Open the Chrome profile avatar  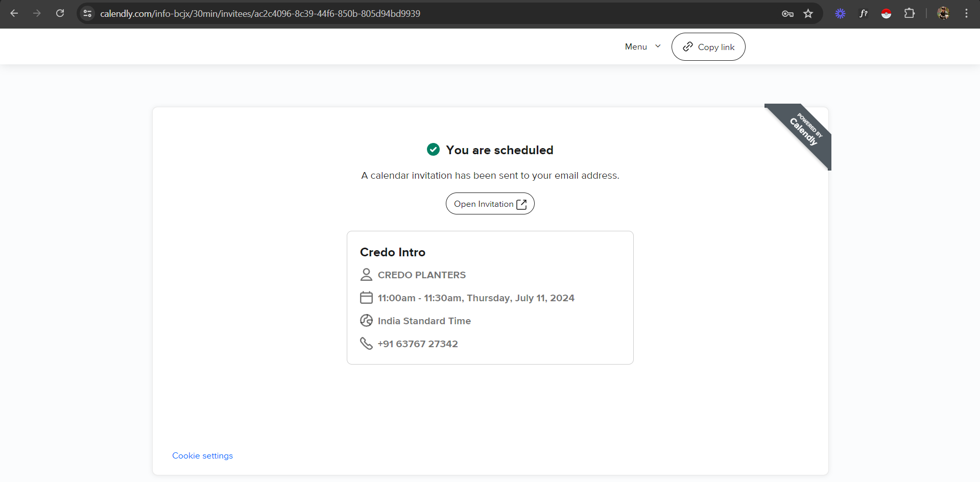point(943,13)
